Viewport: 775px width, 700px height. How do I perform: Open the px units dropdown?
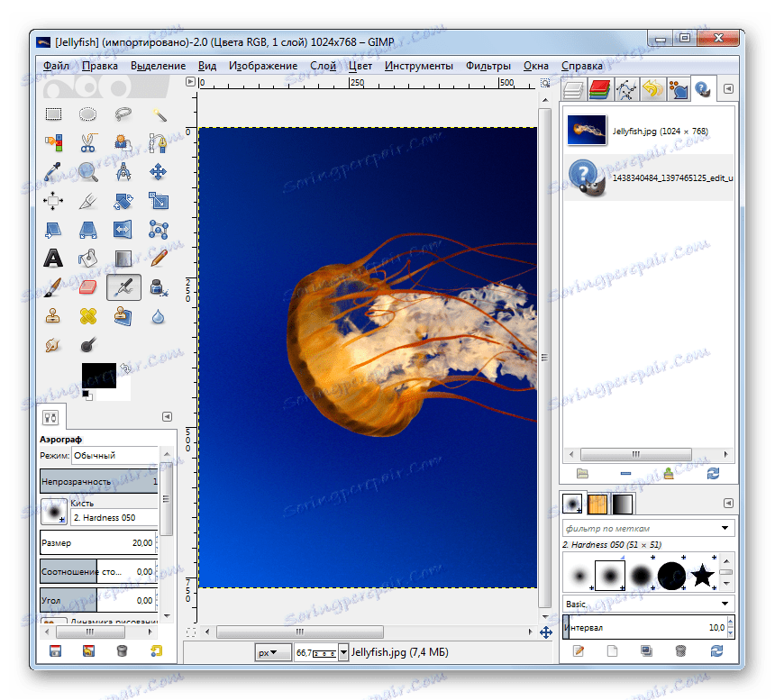click(x=273, y=652)
